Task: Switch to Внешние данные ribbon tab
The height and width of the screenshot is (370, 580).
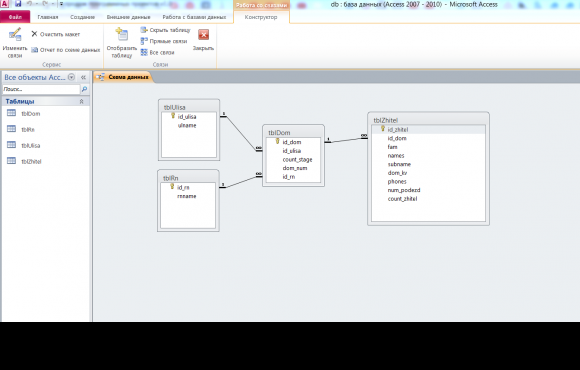Action: [x=128, y=17]
